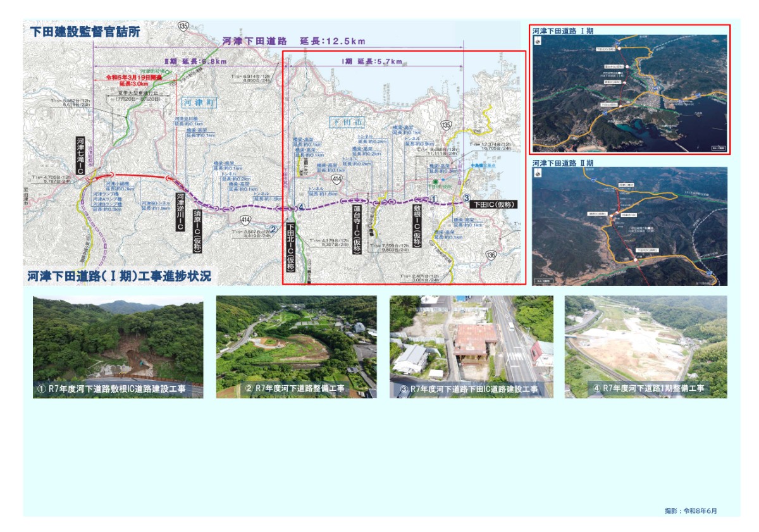Open photo ④ 河下道路1期整備工事

(646, 347)
